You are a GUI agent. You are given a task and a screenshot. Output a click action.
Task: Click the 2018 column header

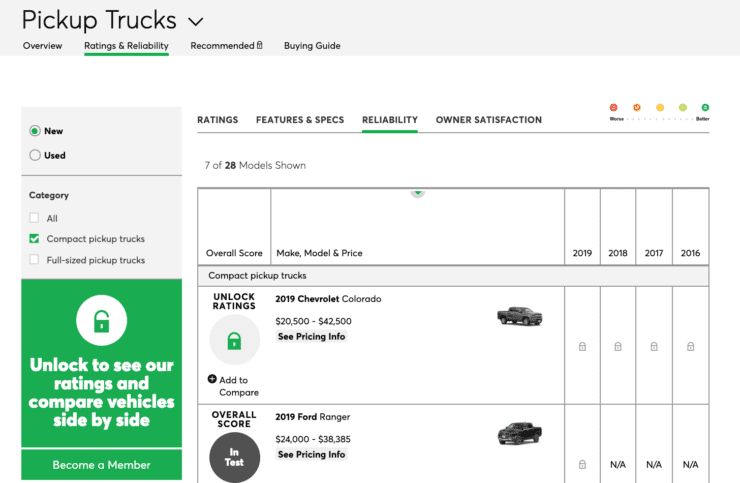[x=618, y=253]
